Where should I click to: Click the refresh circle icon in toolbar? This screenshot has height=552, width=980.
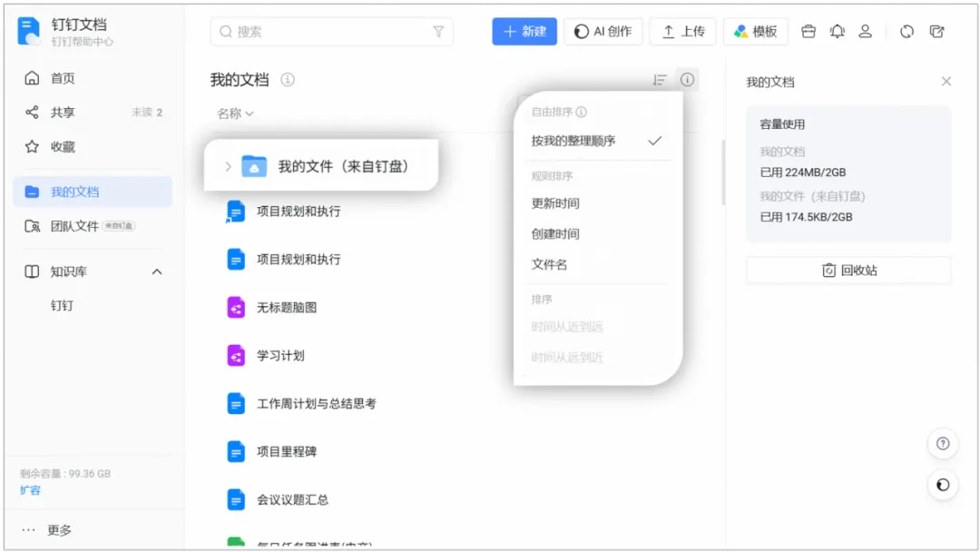906,31
